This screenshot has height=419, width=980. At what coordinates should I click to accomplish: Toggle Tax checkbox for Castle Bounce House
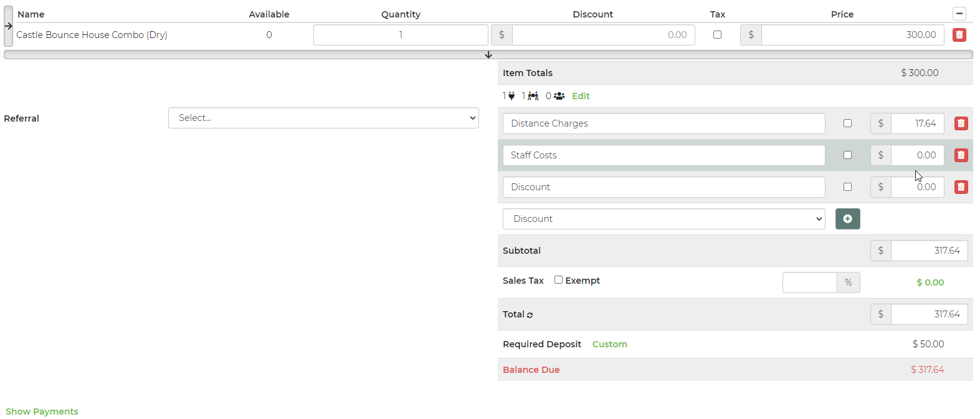point(717,35)
